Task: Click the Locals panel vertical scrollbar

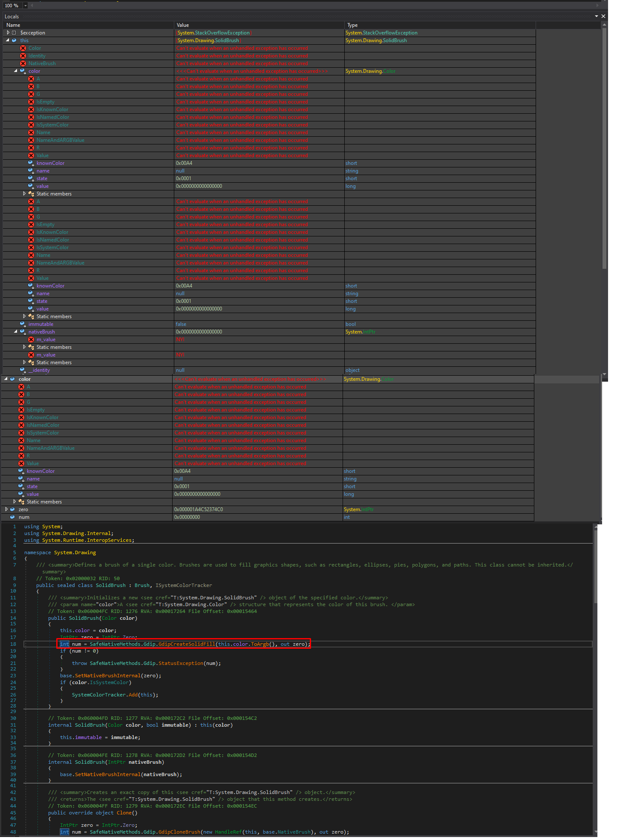Action: (604, 149)
